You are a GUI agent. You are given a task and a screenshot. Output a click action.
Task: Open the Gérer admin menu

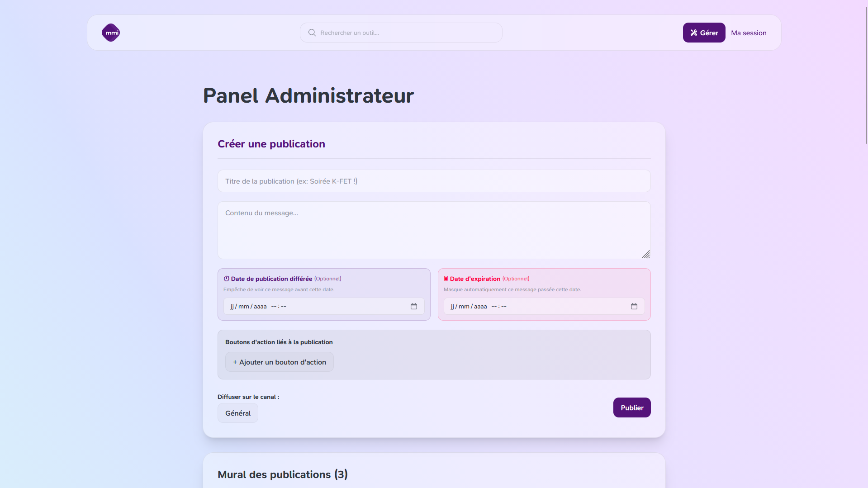point(704,33)
